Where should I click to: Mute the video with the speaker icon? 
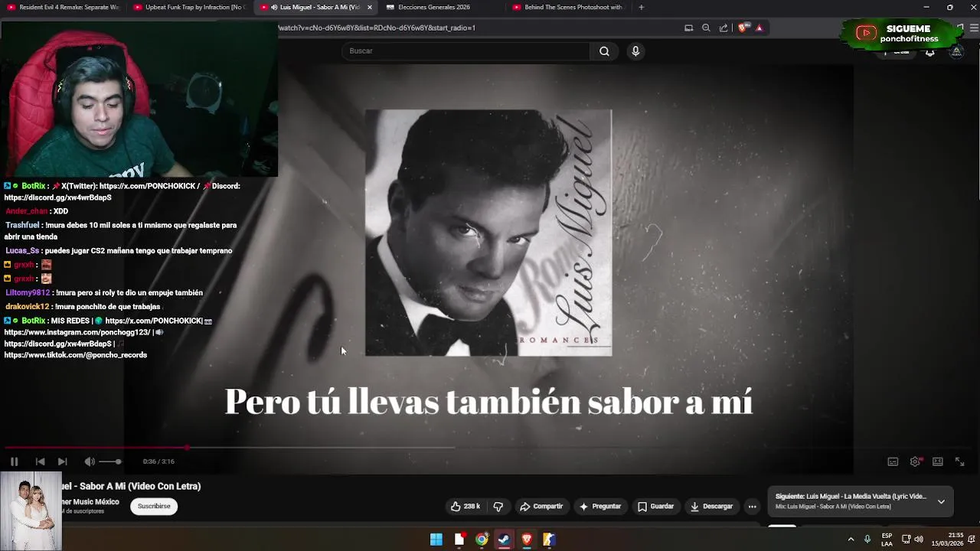(x=90, y=461)
